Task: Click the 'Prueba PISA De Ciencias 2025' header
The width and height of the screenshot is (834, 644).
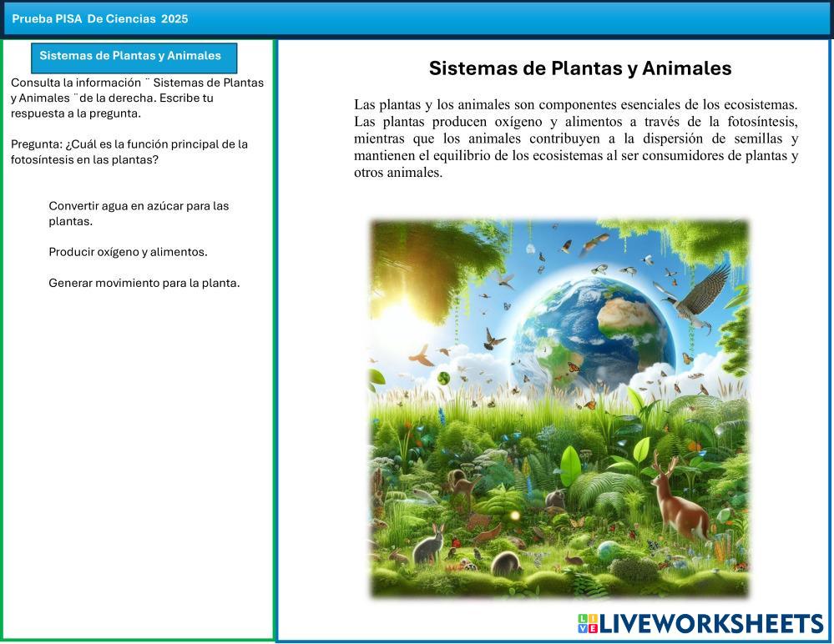Action: (x=100, y=18)
